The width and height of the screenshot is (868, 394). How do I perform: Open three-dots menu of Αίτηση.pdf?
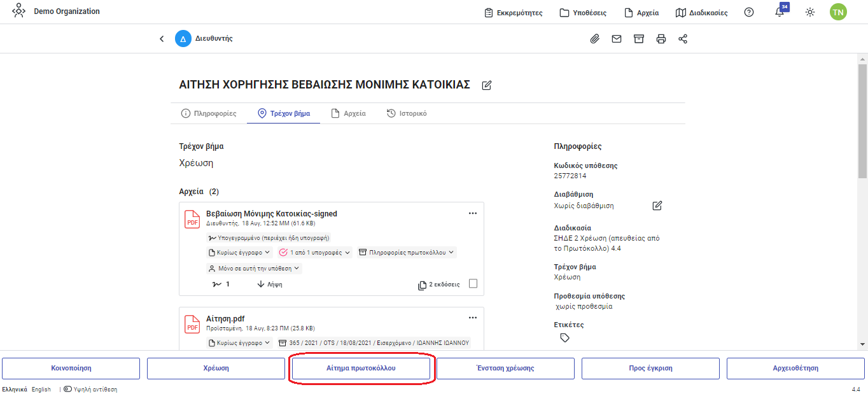(473, 318)
